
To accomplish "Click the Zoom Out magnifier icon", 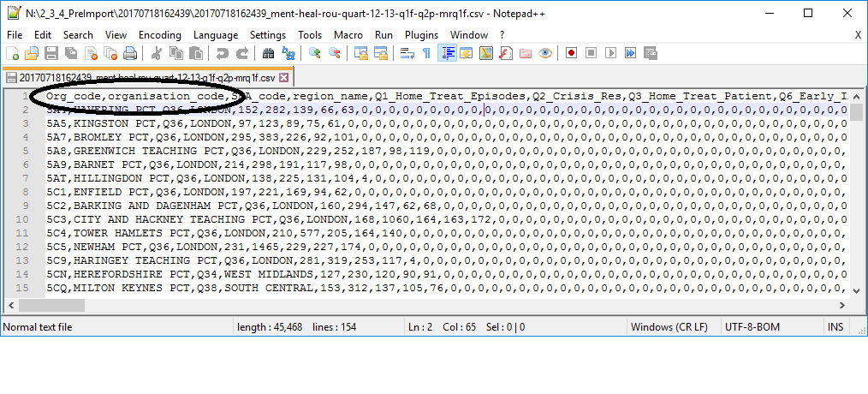I will 335,53.
